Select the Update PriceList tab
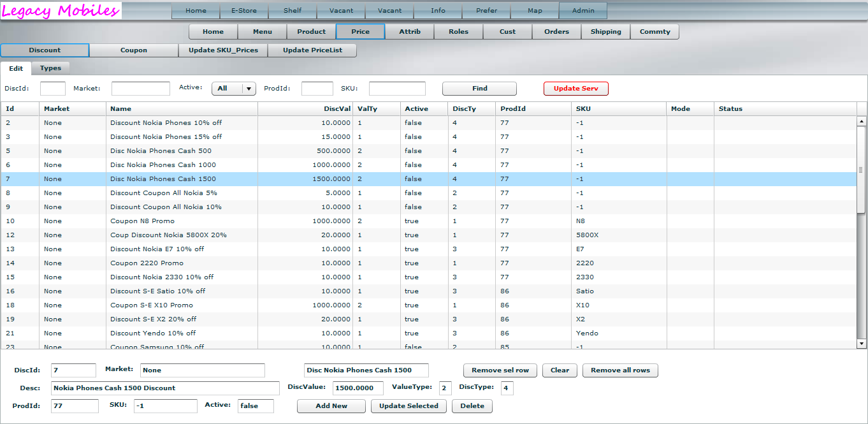 click(312, 50)
